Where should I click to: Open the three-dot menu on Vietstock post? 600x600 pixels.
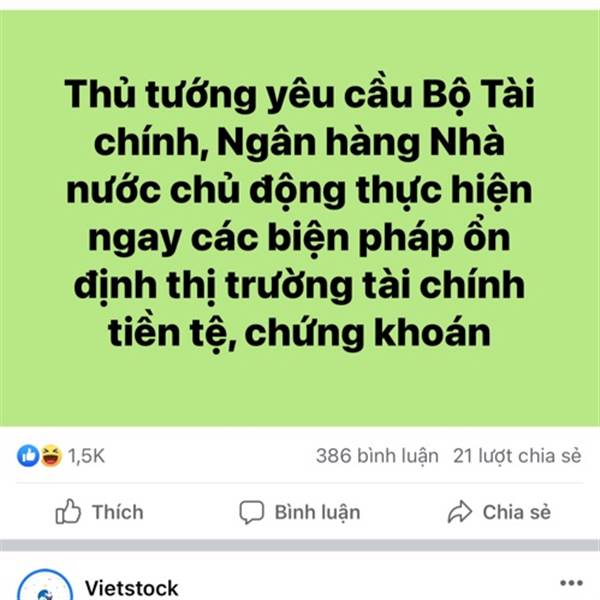click(x=571, y=583)
